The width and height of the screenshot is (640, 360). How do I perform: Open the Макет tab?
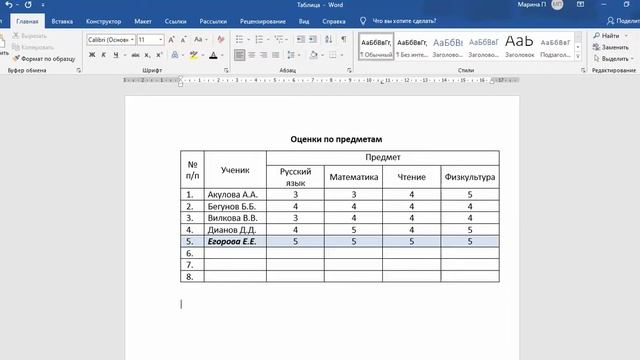[143, 21]
